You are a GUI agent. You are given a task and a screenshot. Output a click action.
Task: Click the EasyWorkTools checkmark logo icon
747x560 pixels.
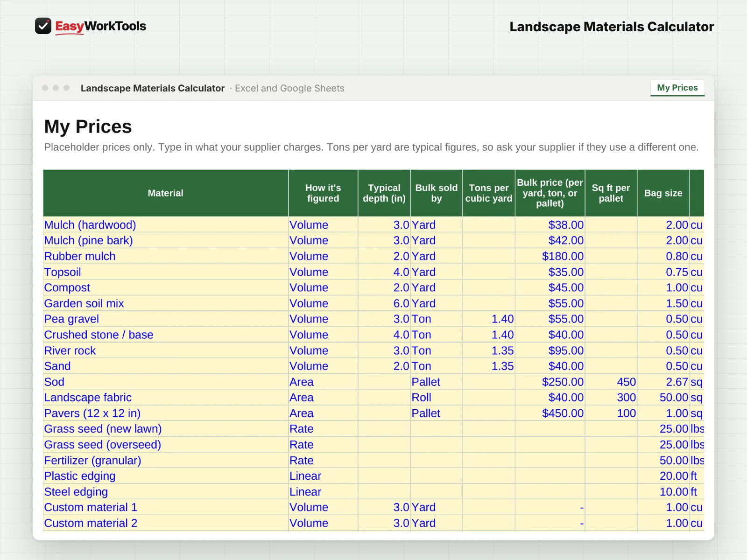click(x=43, y=26)
